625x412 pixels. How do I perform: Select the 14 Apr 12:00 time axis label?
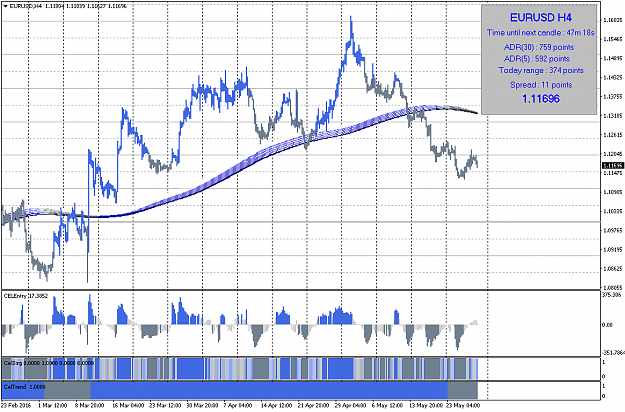[277, 406]
